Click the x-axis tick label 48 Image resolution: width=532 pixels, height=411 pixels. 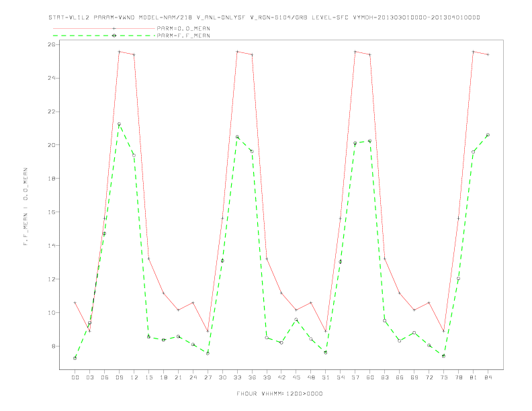tap(311, 377)
